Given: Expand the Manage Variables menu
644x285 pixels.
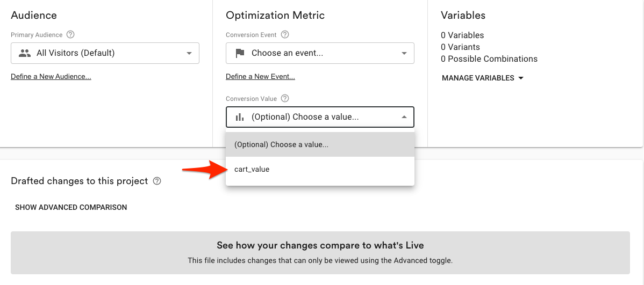Looking at the screenshot, I should click(x=483, y=78).
